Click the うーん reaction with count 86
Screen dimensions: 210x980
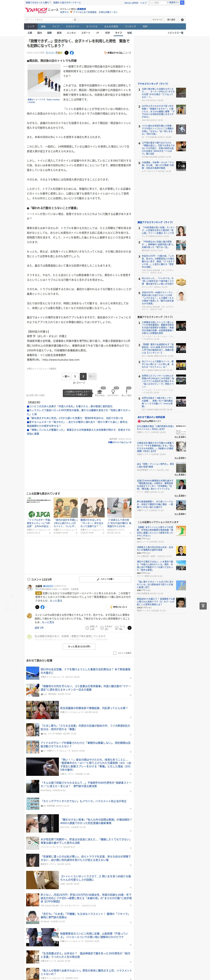120,628
